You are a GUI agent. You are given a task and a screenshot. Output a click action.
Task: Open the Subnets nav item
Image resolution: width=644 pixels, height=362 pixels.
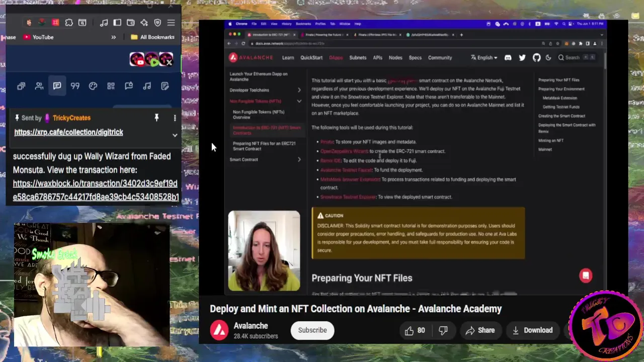[x=358, y=58]
